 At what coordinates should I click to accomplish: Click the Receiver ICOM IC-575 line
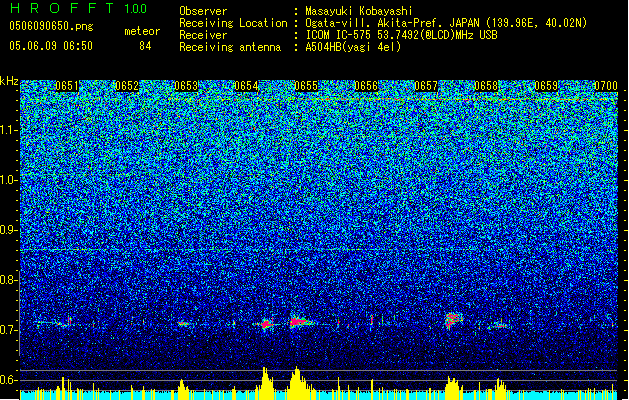pyautogui.click(x=401, y=35)
